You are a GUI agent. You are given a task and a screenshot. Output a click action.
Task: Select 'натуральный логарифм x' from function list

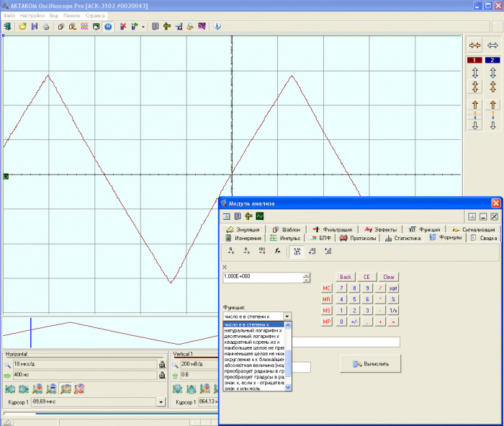coord(253,330)
